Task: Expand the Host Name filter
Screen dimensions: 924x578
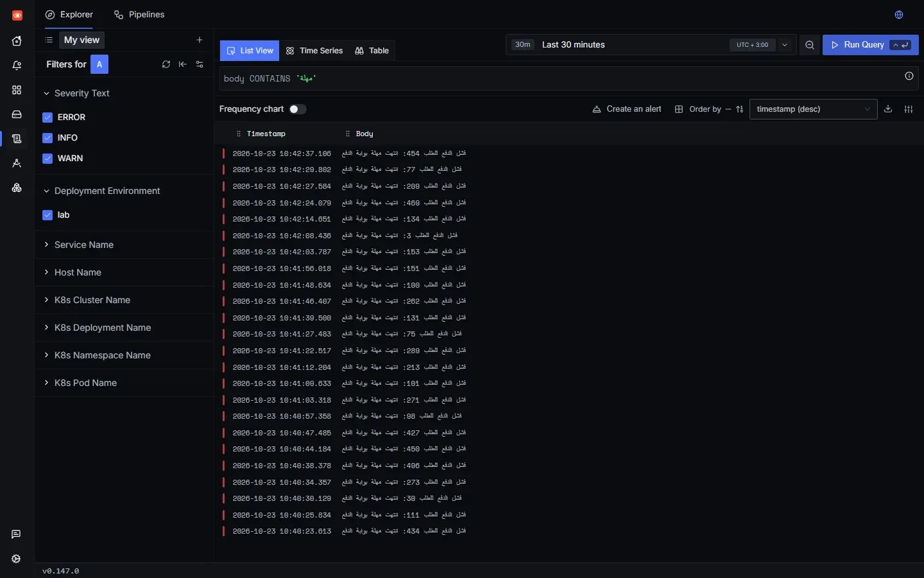Action: [x=124, y=272]
